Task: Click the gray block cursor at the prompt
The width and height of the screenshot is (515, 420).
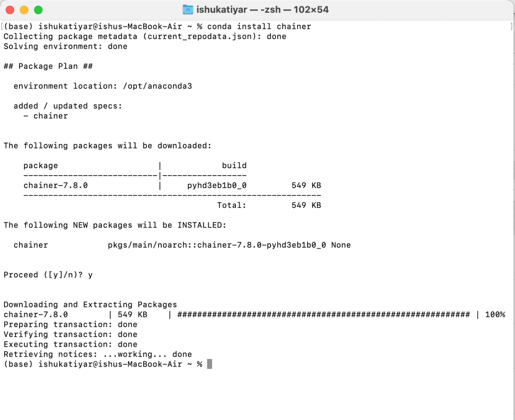Action: pyautogui.click(x=209, y=364)
